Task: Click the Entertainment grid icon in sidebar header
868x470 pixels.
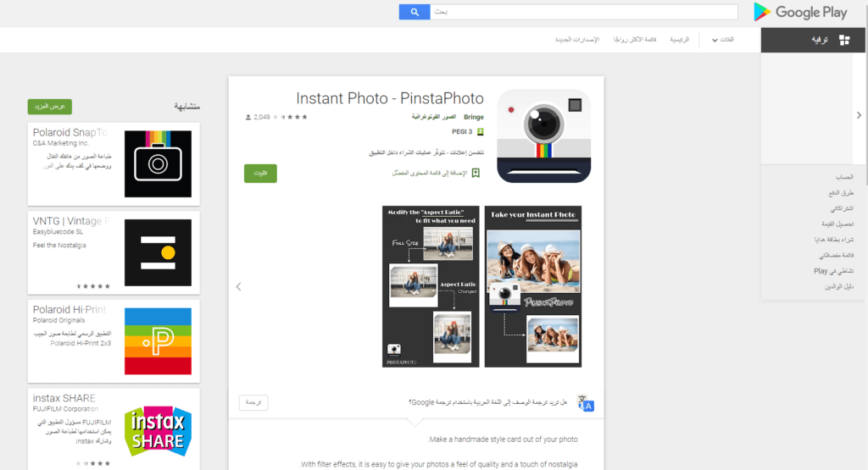Action: click(843, 40)
